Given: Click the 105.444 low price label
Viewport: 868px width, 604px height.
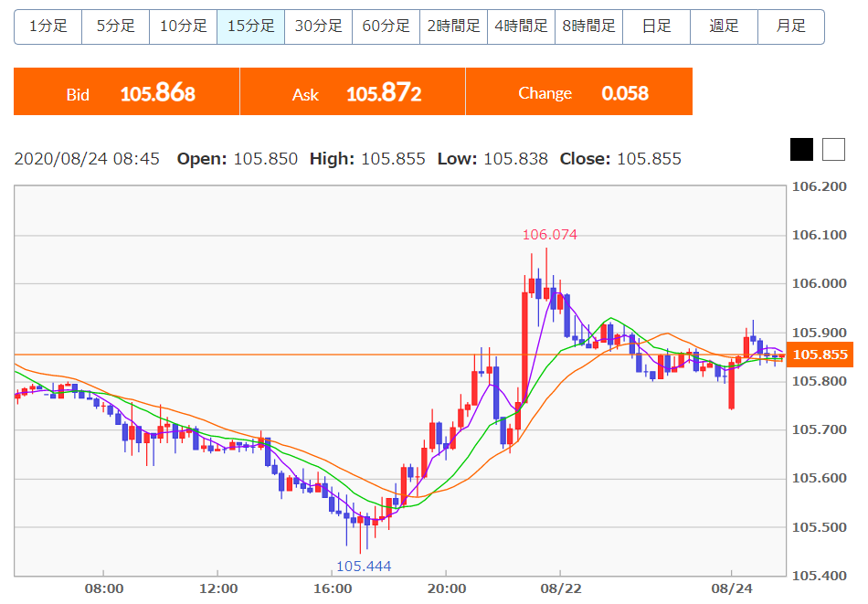Looking at the screenshot, I should point(364,567).
